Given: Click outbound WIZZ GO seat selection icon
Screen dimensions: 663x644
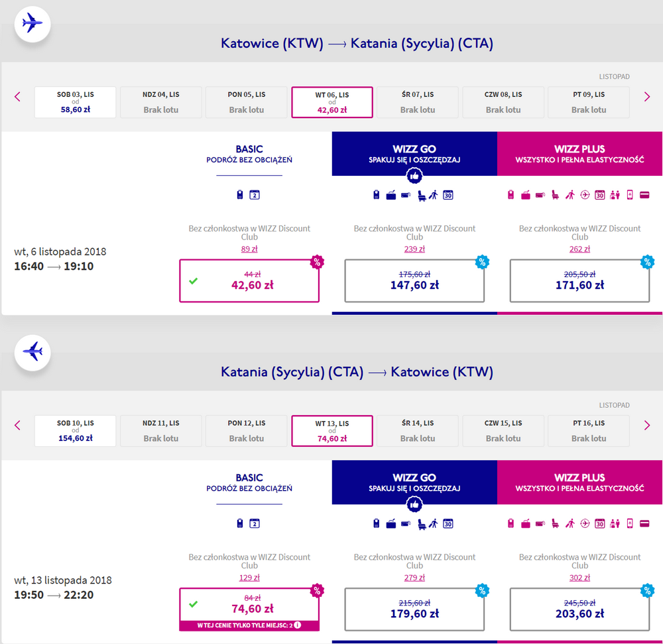Looking at the screenshot, I should [422, 196].
